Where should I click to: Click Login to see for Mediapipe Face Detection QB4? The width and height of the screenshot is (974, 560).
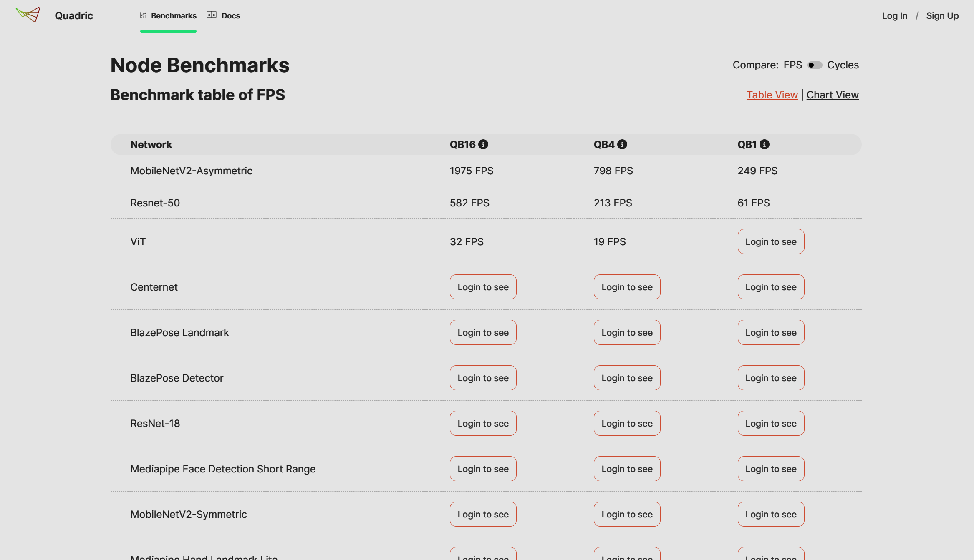point(627,469)
